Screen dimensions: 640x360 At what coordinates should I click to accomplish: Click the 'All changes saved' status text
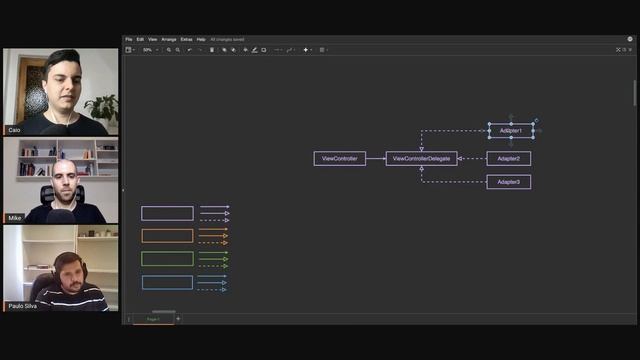click(227, 40)
